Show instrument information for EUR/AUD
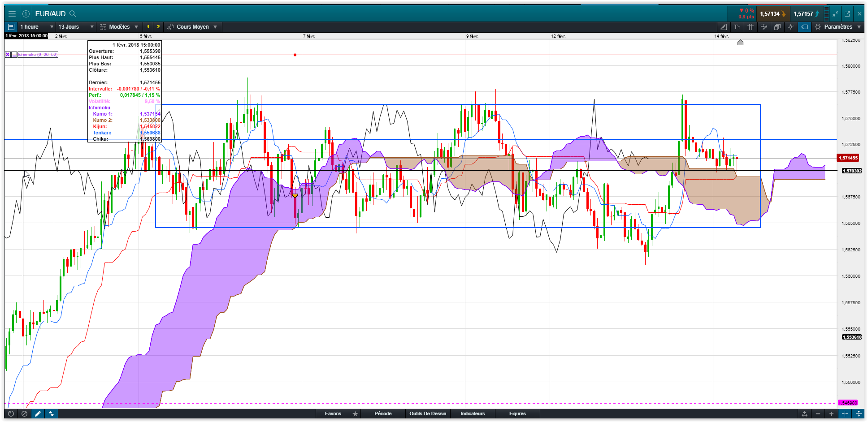 click(26, 14)
